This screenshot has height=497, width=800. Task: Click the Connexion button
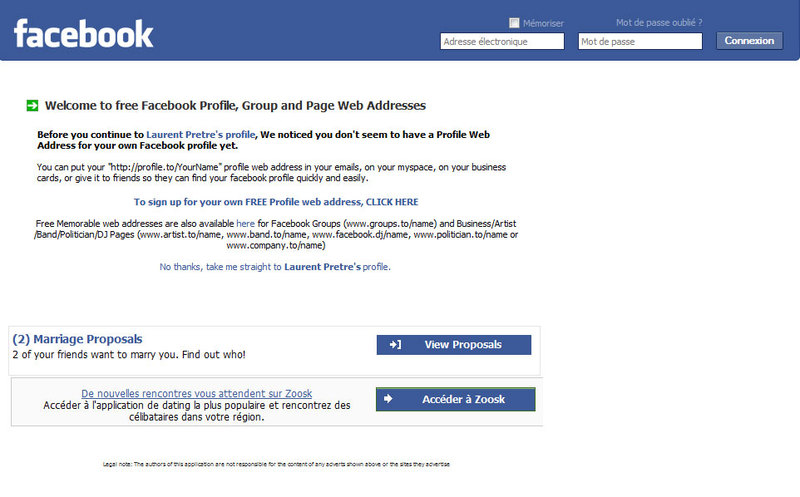point(749,41)
